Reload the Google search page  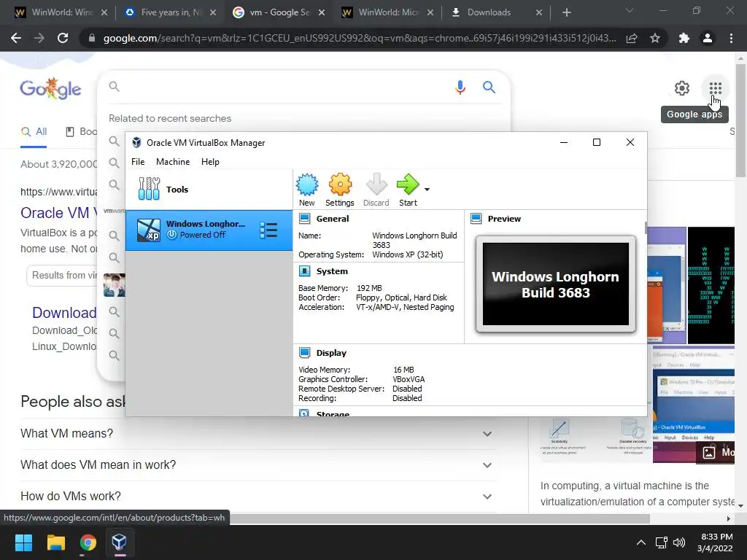tap(63, 38)
